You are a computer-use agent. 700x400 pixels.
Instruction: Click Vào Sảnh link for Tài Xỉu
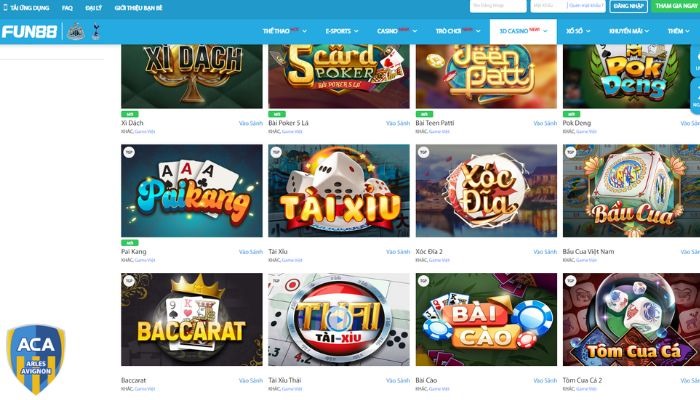397,252
